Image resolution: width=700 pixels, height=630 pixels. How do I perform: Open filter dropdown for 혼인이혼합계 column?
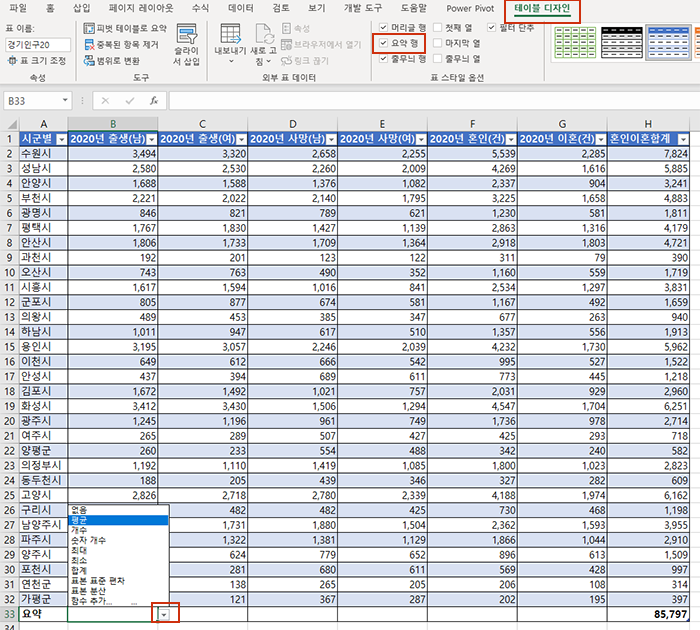[683, 139]
